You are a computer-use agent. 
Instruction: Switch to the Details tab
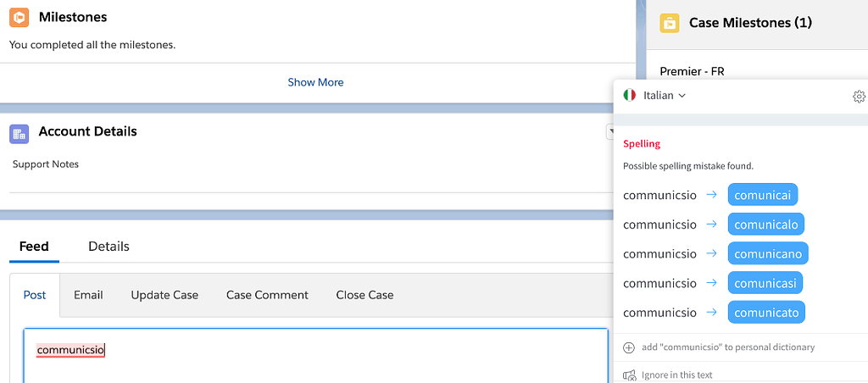[x=109, y=247]
